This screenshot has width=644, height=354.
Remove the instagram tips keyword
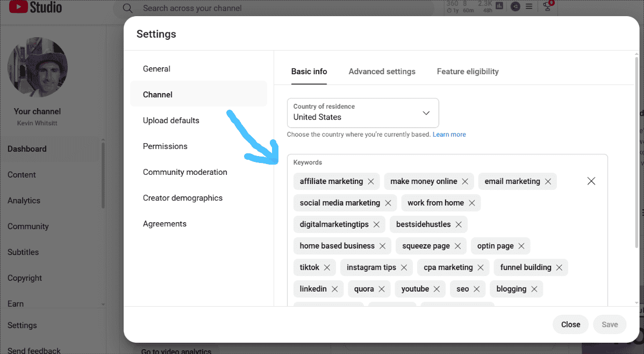(404, 267)
